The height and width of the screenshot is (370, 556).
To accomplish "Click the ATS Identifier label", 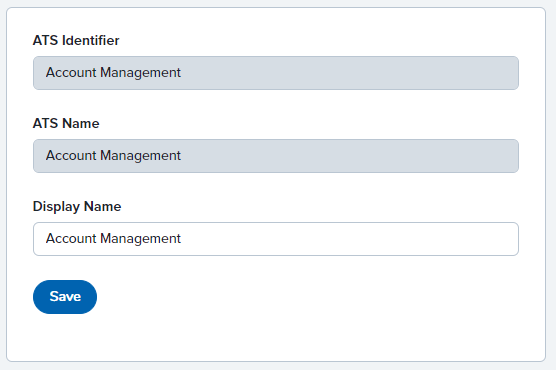I will (x=76, y=40).
